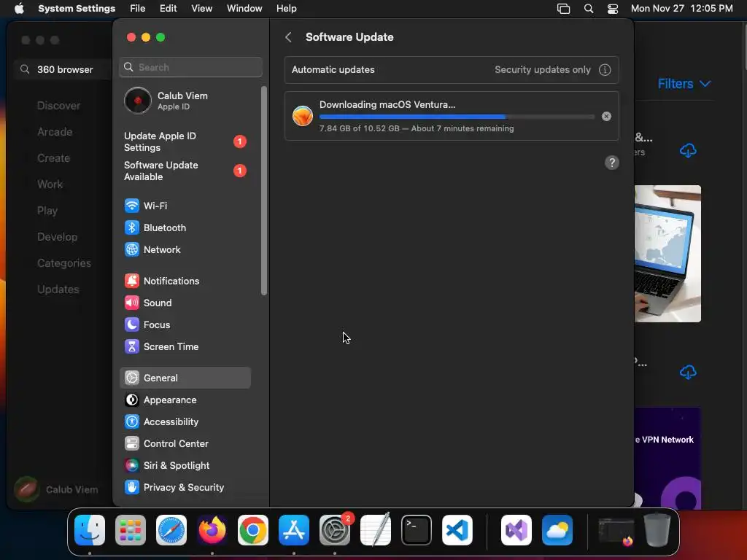Click Stage Manager icon in menu bar
This screenshot has height=560, width=747.
tap(564, 9)
